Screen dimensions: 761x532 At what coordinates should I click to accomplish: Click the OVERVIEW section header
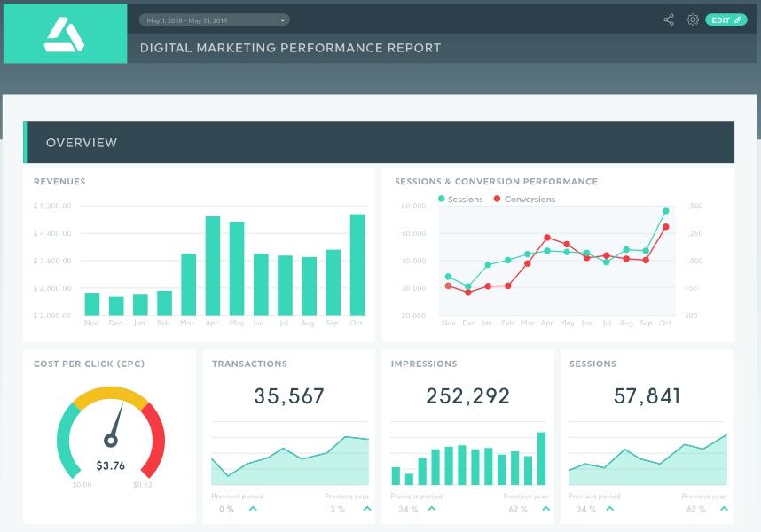[379, 143]
